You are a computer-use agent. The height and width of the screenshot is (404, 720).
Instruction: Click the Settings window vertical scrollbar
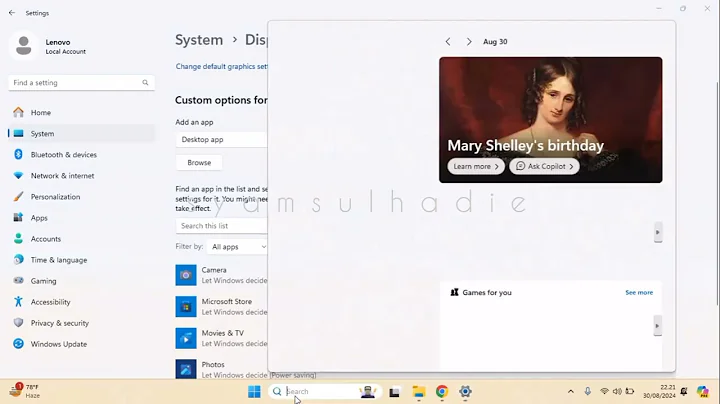[717, 193]
